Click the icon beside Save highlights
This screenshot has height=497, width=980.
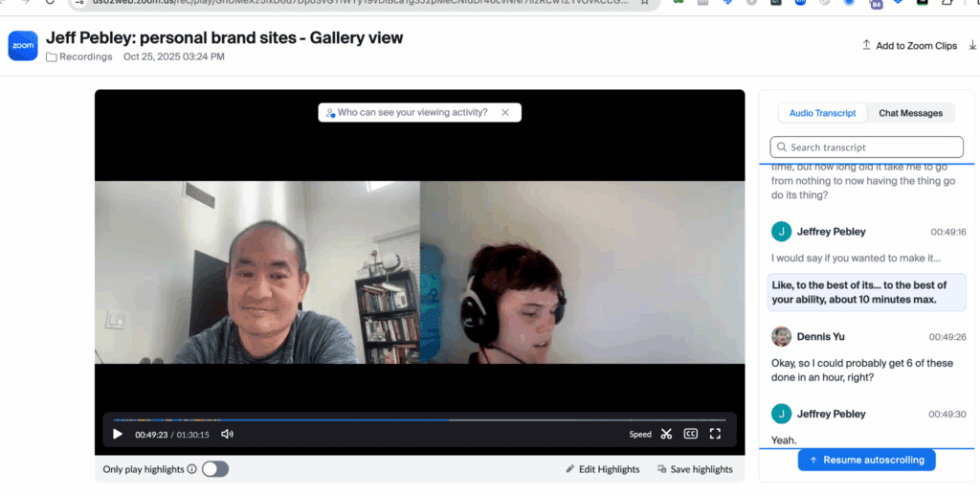(x=662, y=469)
